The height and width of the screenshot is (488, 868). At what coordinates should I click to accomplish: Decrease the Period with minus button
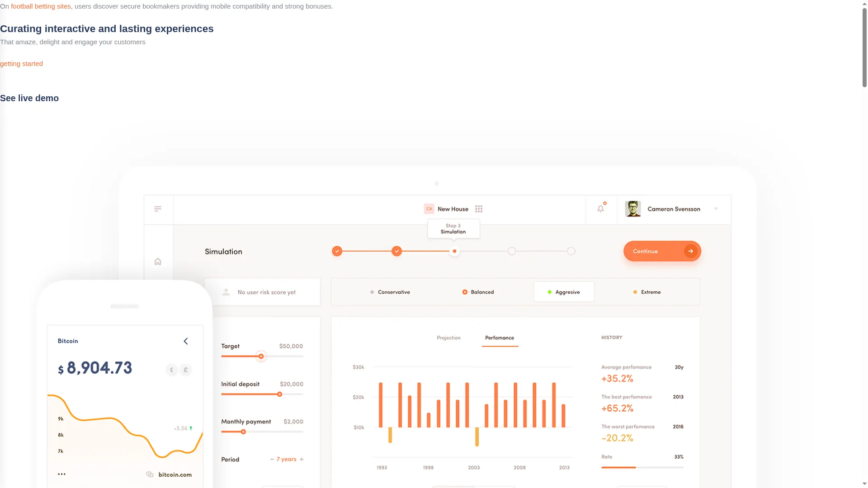click(272, 460)
